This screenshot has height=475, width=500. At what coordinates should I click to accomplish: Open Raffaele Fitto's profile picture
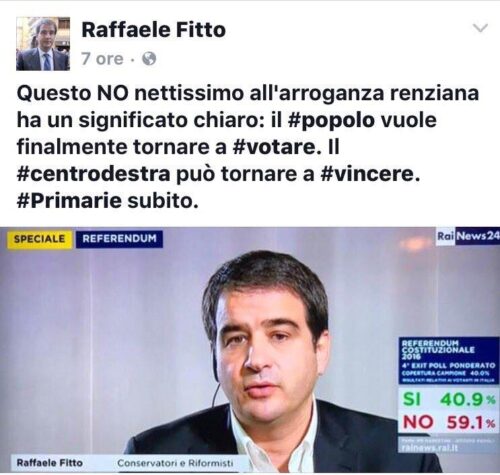pyautogui.click(x=43, y=44)
